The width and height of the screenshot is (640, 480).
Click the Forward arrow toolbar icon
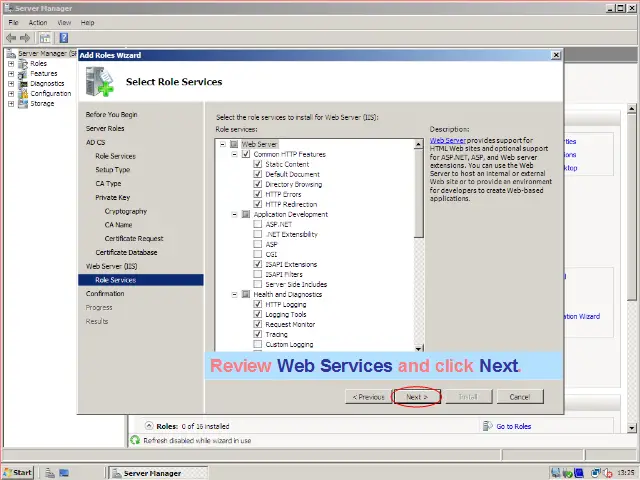(25, 38)
